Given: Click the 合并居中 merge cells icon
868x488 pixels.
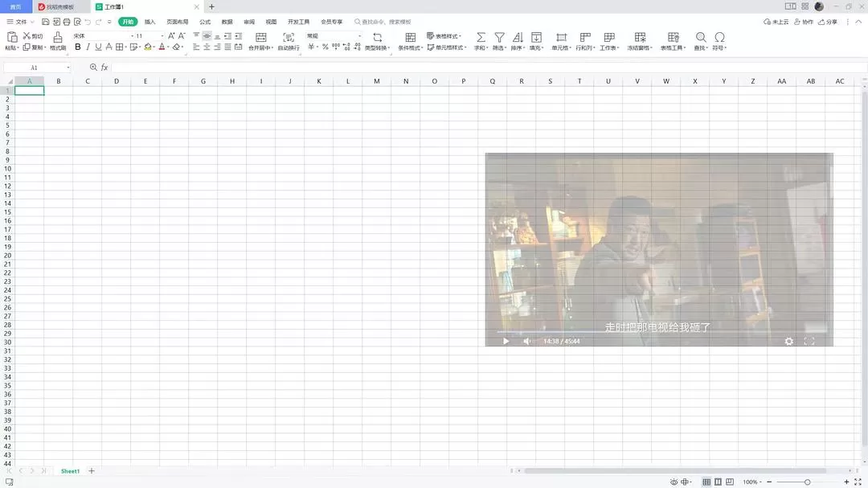Looking at the screenshot, I should [x=260, y=37].
